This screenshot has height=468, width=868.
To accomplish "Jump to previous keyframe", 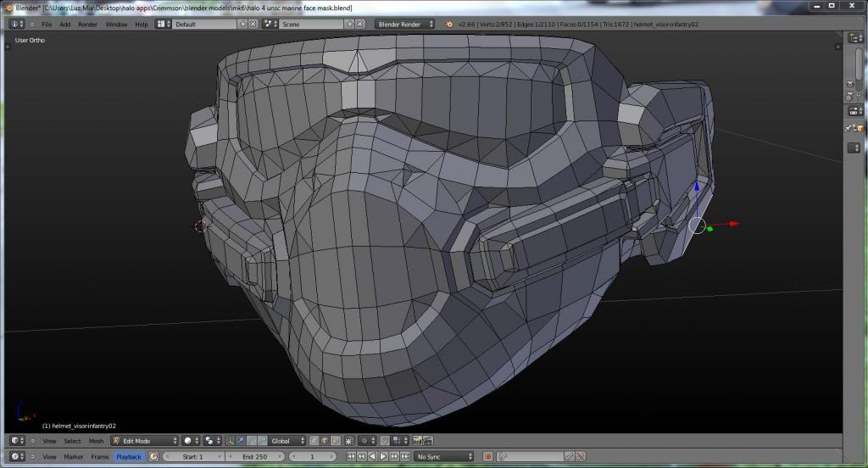I will pos(361,457).
